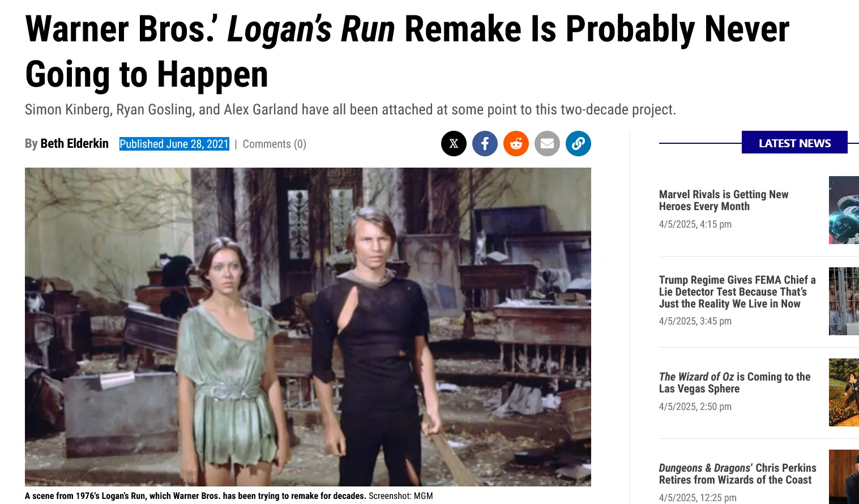Image resolution: width=859 pixels, height=504 pixels.
Task: Open Marvel Rivals New Heroes article
Action: pyautogui.click(x=724, y=200)
